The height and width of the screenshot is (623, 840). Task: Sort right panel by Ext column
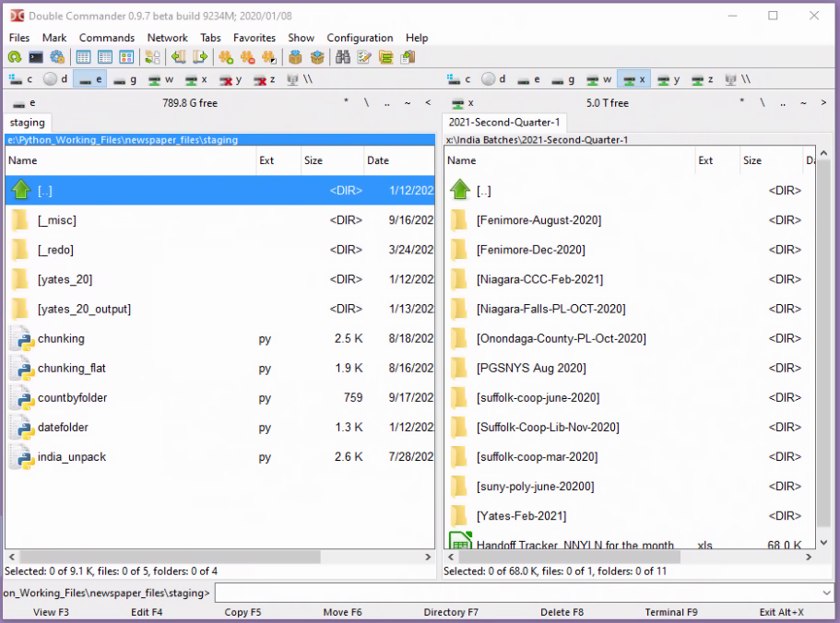716,160
